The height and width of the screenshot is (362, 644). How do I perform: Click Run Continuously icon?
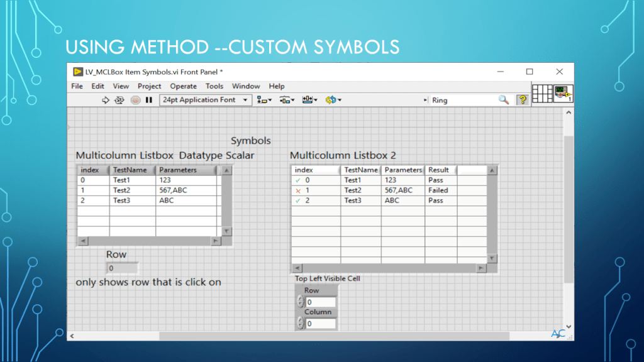119,100
